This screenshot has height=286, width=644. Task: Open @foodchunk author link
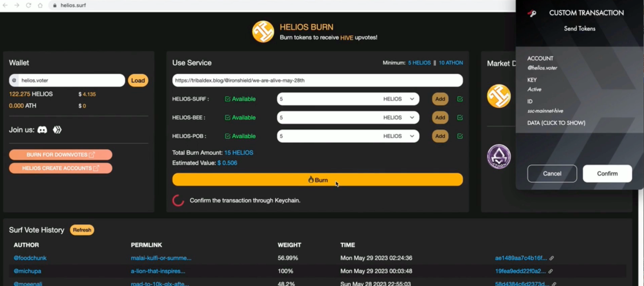[x=30, y=258]
